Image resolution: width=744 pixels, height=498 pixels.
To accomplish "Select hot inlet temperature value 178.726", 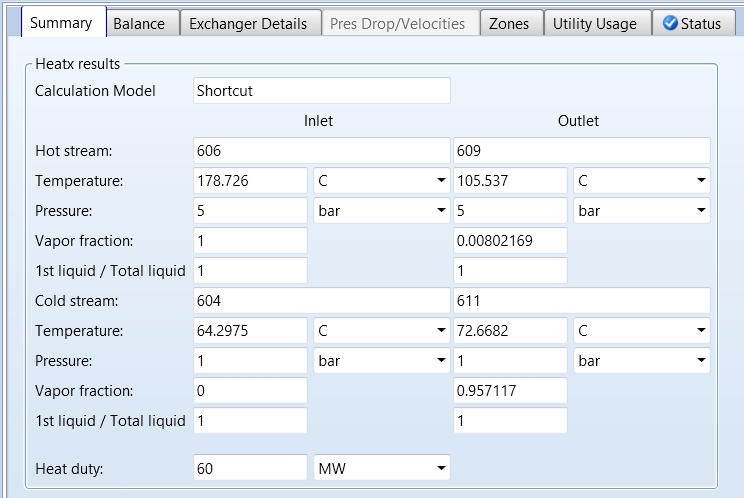I will [250, 181].
